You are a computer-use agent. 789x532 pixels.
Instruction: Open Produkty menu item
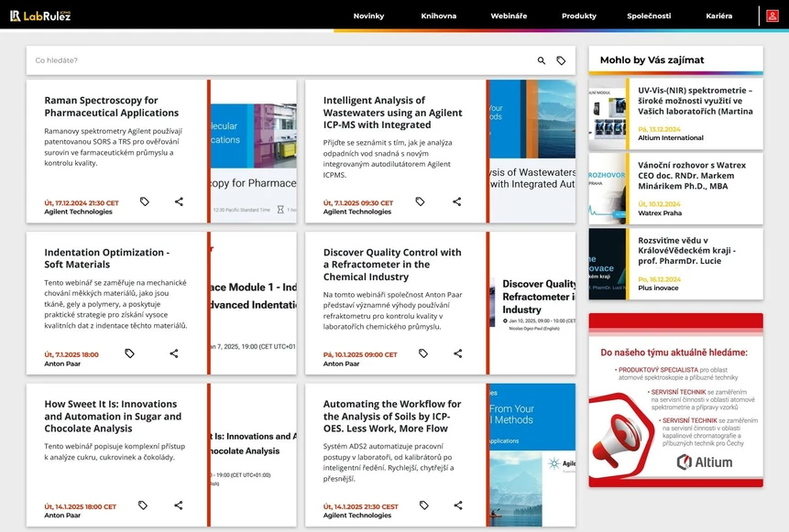click(578, 16)
